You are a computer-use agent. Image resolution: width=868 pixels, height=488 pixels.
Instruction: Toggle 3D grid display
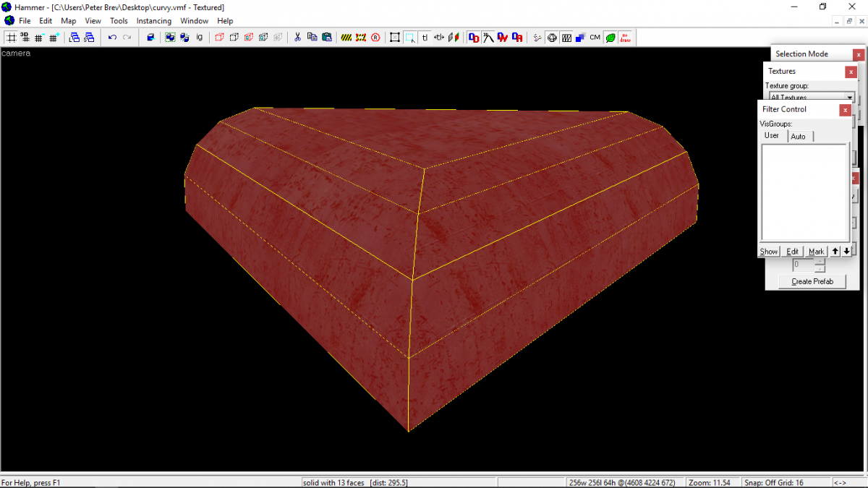coord(26,37)
